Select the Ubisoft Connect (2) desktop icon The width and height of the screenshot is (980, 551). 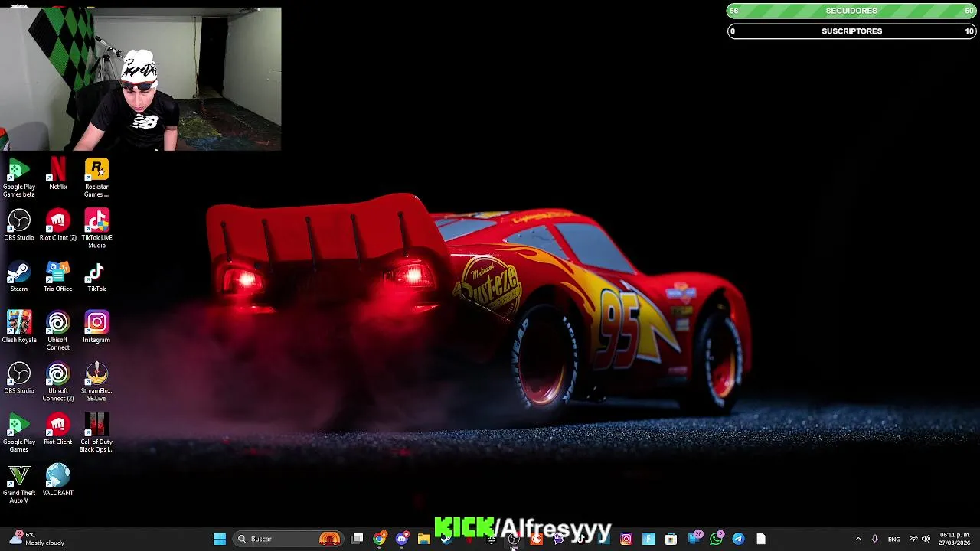point(58,382)
